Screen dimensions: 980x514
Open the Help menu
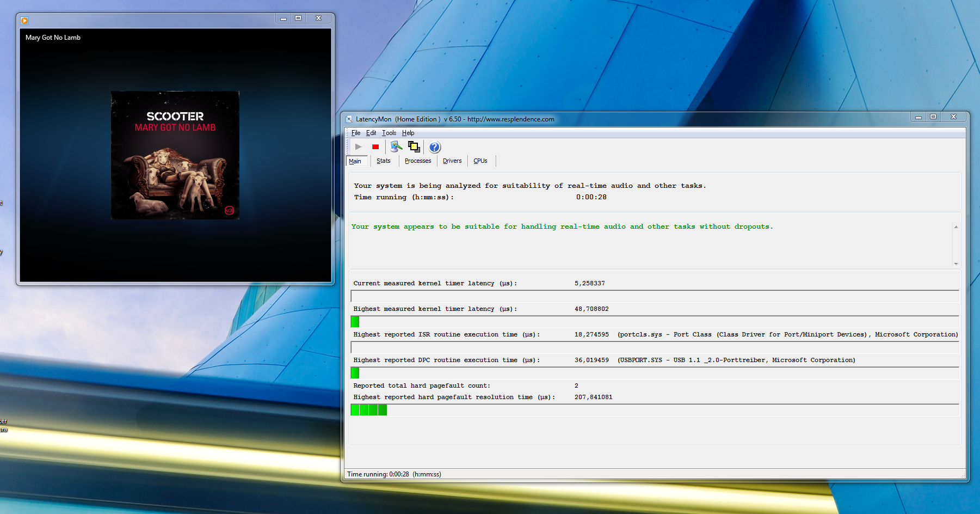pos(408,133)
